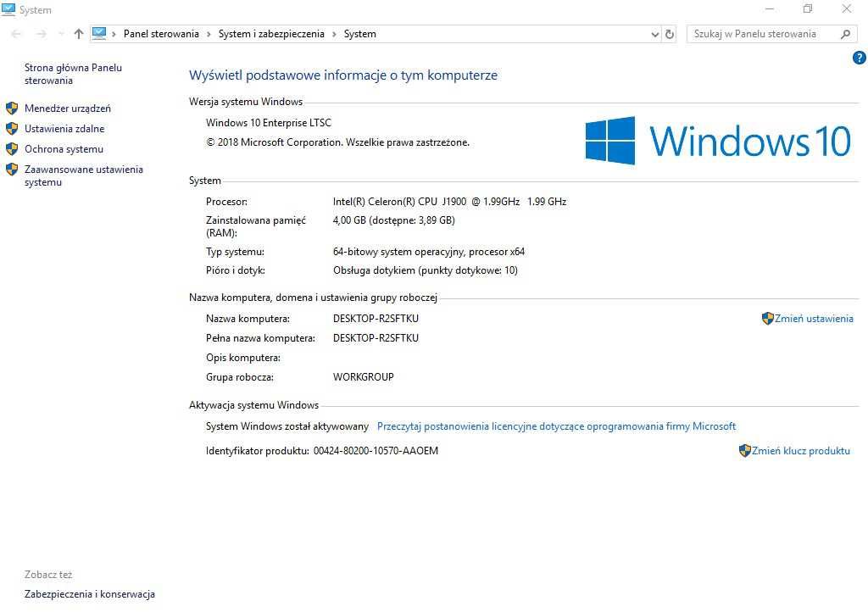The width and height of the screenshot is (868, 612).
Task: Open Menedżer urządzeń link
Action: pos(68,108)
